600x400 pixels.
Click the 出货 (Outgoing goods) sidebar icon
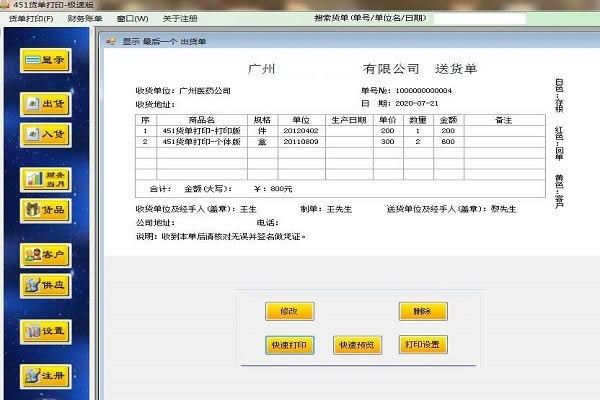47,104
